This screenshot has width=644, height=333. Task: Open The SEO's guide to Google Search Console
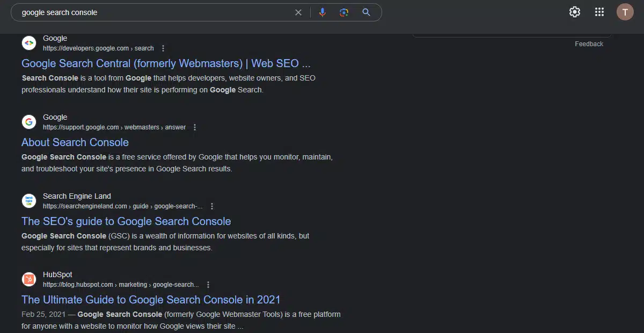(x=126, y=221)
